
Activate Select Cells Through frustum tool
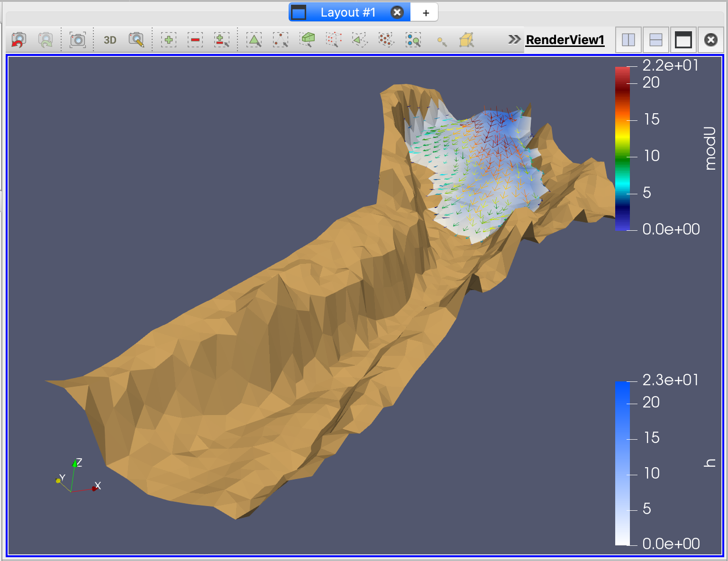(x=308, y=40)
